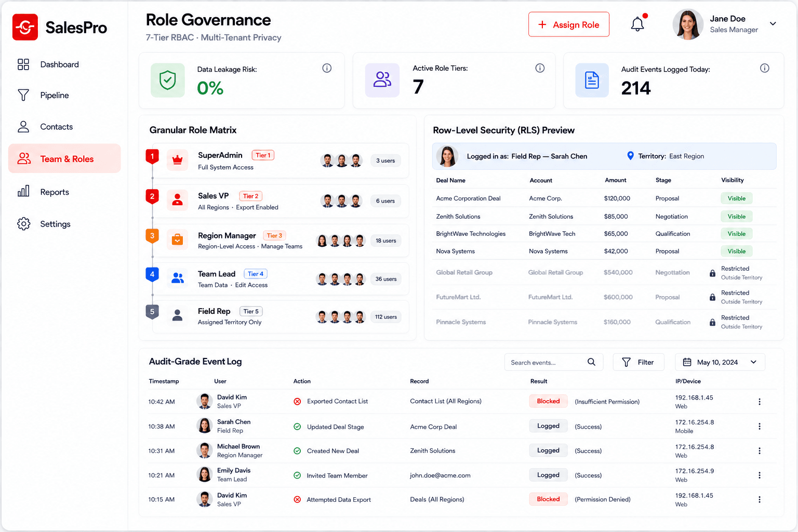Click the lock icon for Pinnacle Systems
This screenshot has height=532, width=798.
coord(712,322)
